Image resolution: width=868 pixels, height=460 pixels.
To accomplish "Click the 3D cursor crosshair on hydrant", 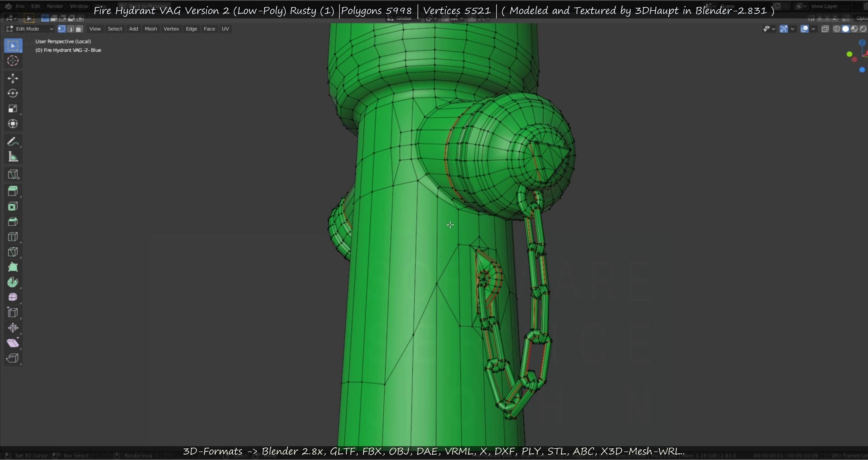I will coord(450,225).
